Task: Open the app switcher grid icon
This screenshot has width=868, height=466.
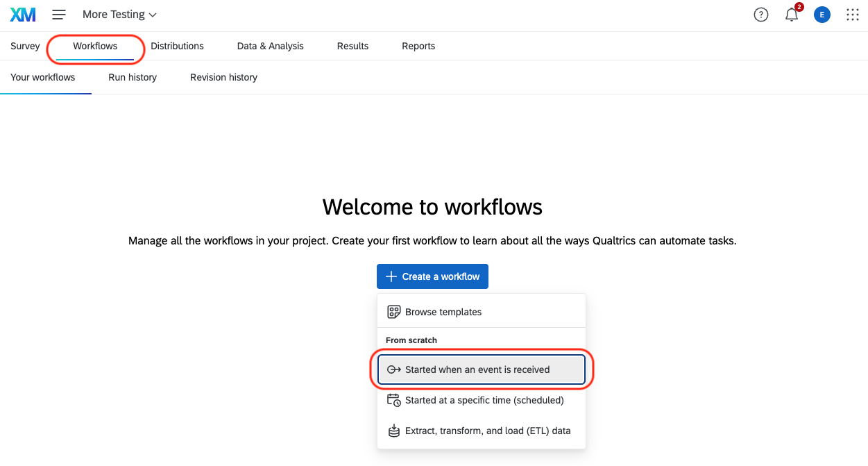Action: pos(853,15)
